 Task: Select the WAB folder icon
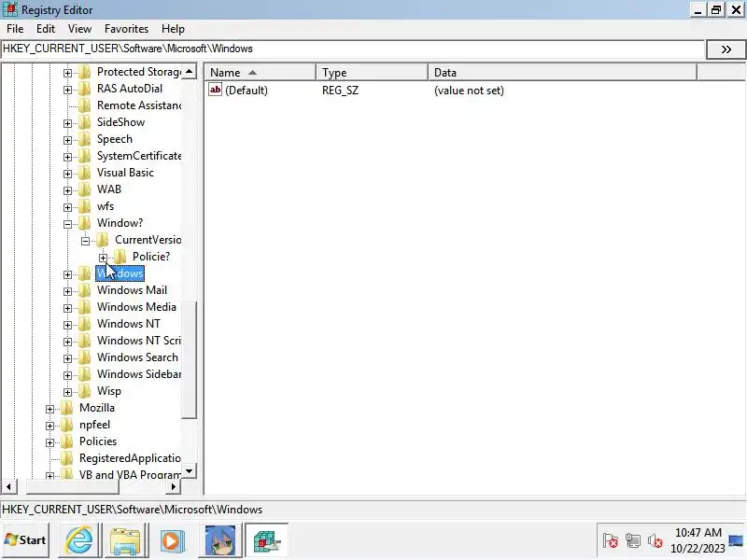point(85,189)
